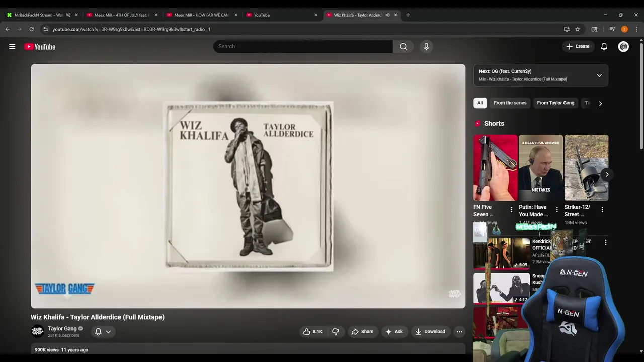The width and height of the screenshot is (644, 362).
Task: Show more filter chips arrow
Action: (600, 103)
